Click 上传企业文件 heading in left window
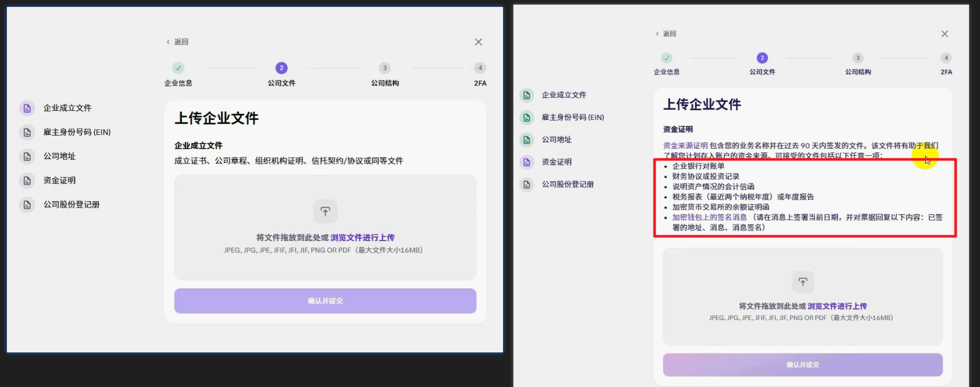This screenshot has height=387, width=980. coord(217,118)
